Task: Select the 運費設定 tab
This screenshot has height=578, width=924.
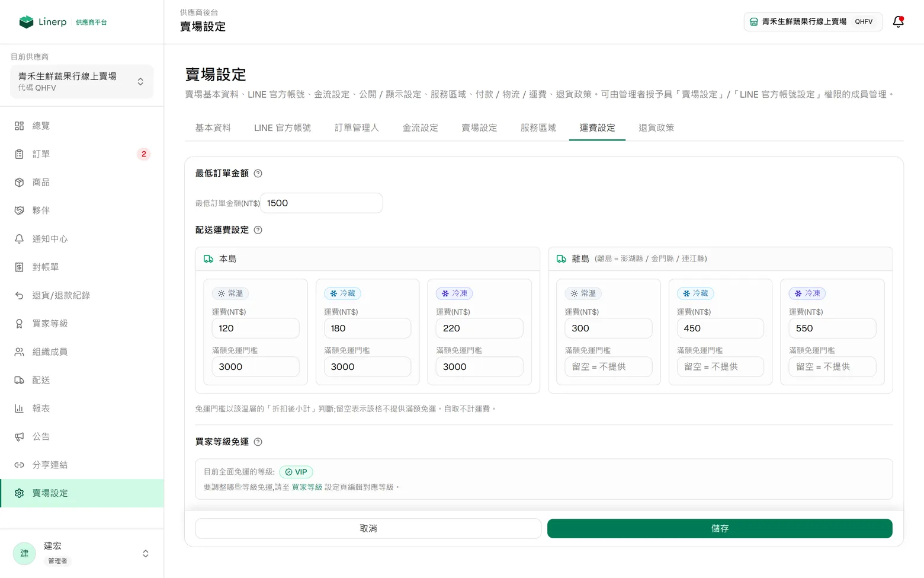Action: coord(597,128)
